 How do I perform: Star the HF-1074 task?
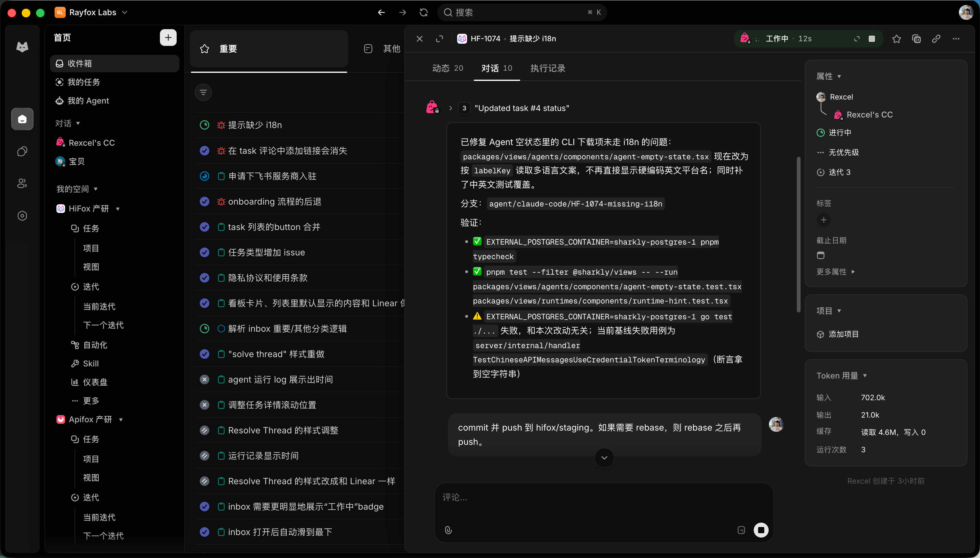[x=897, y=39]
